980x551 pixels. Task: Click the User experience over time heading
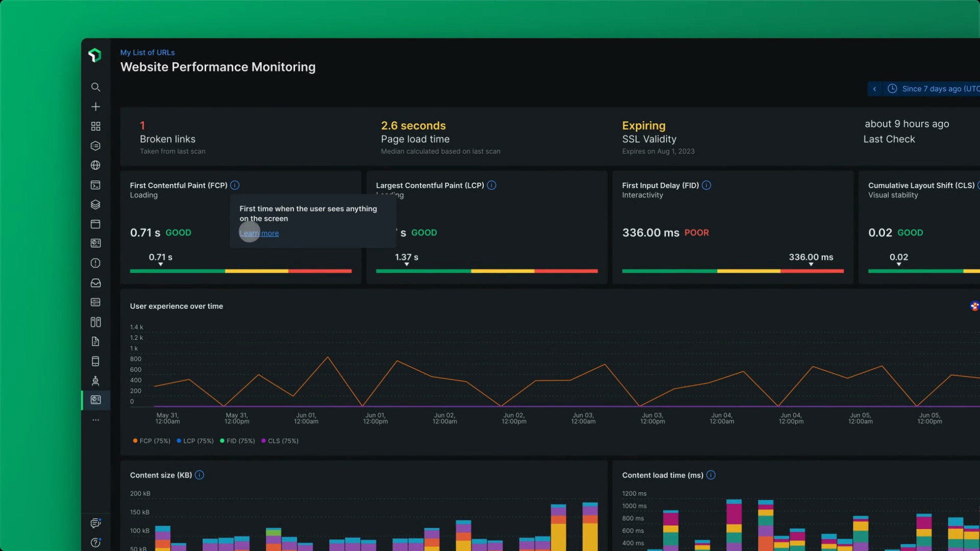(177, 306)
